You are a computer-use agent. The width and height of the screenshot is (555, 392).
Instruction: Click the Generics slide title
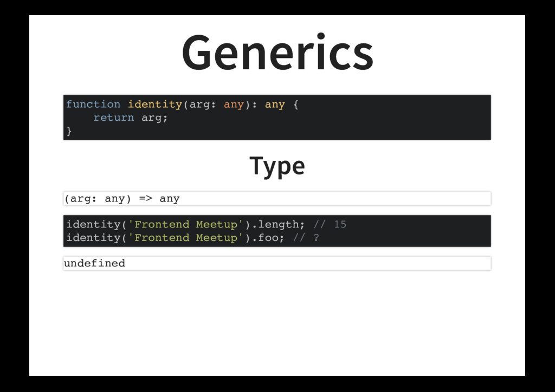(277, 53)
